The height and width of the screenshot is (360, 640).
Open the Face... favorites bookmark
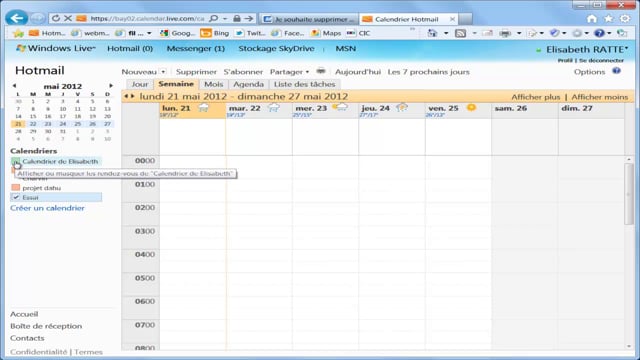[x=288, y=33]
